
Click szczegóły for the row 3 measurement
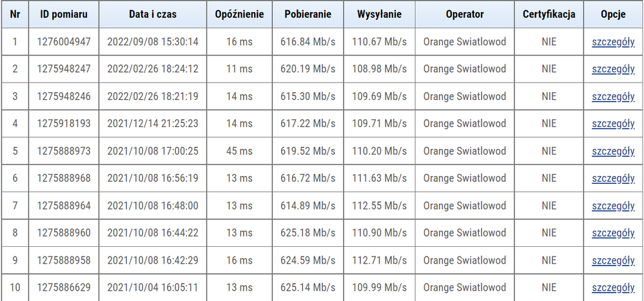tap(613, 96)
